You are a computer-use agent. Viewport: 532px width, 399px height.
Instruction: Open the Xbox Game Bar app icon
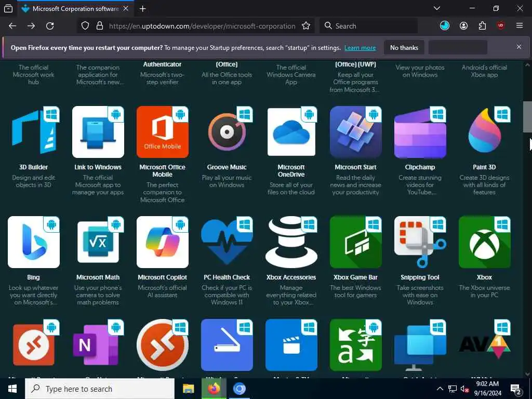(x=355, y=242)
